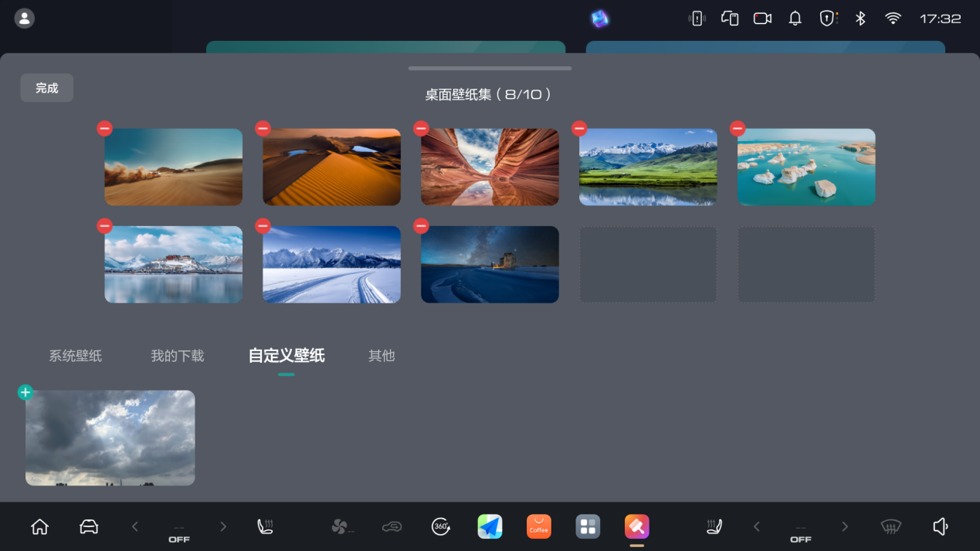The width and height of the screenshot is (980, 551).
Task: Decrease passenger temperature with the left chevron
Action: (757, 526)
